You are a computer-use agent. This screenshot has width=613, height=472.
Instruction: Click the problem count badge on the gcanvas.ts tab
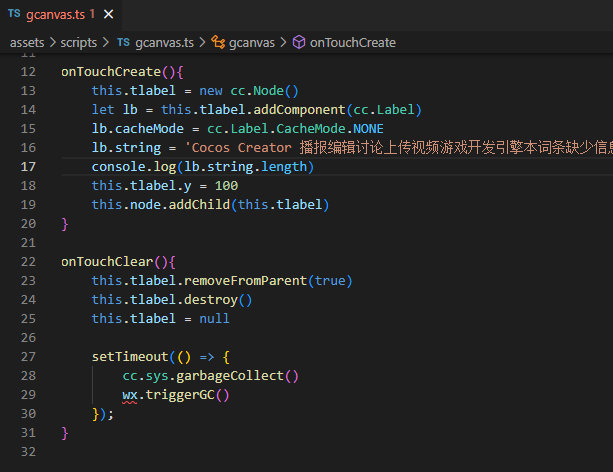(x=92, y=14)
